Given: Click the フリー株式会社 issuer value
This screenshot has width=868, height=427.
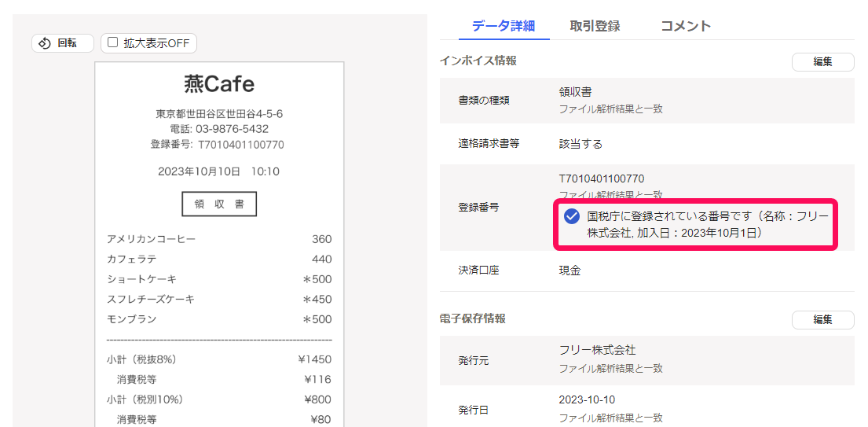Looking at the screenshot, I should click(597, 350).
